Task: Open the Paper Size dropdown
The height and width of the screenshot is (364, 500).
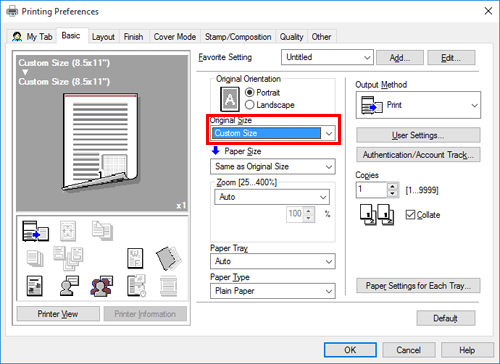Action: [x=273, y=166]
